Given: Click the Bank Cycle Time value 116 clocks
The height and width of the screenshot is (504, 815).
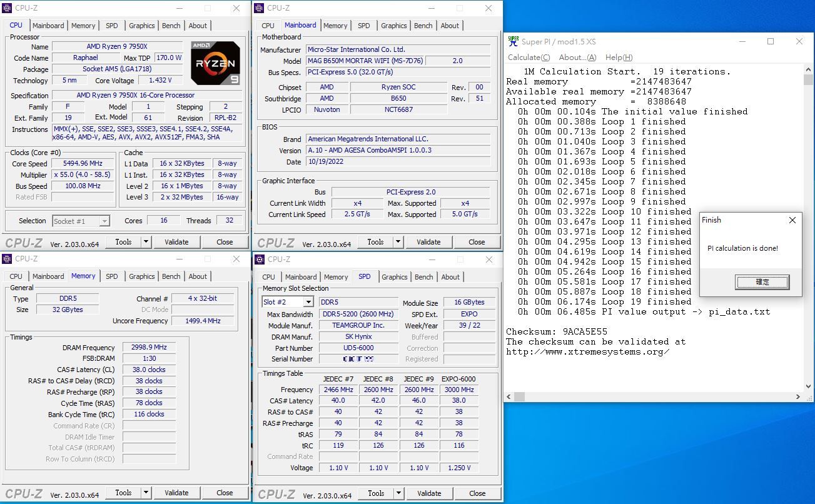Looking at the screenshot, I should point(149,414).
